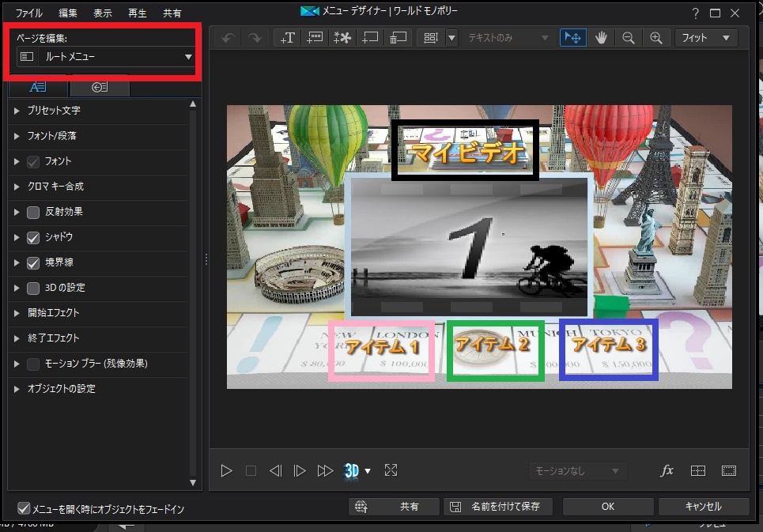Select the アイテム 1 menu button
Image resolution: width=763 pixels, height=532 pixels.
pyautogui.click(x=382, y=347)
